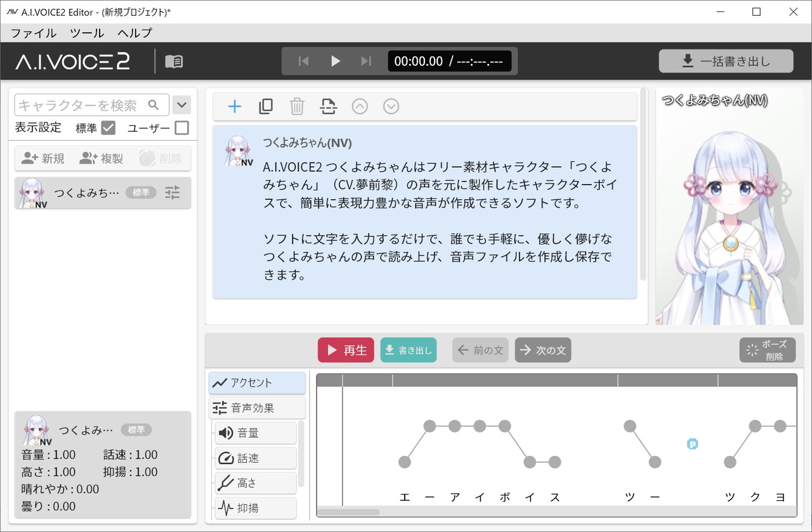Minimize the A.I.VOICE2 Editor window
This screenshot has width=812, height=532.
click(x=719, y=11)
